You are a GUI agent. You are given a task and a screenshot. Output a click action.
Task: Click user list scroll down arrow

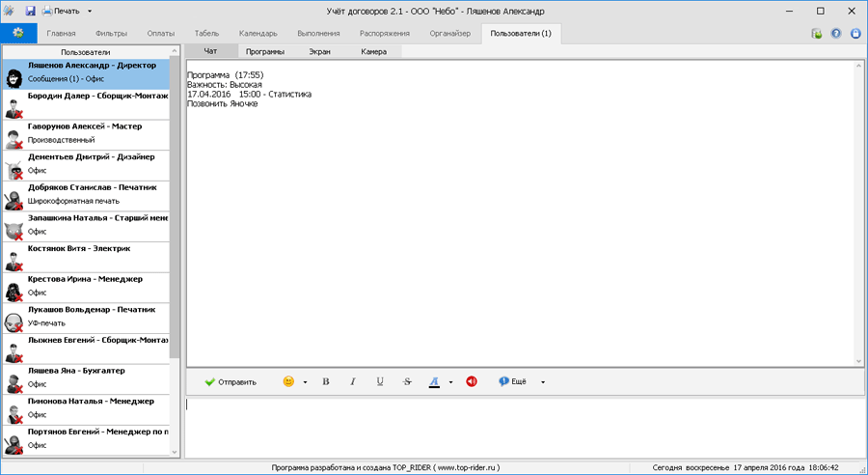[x=175, y=452]
